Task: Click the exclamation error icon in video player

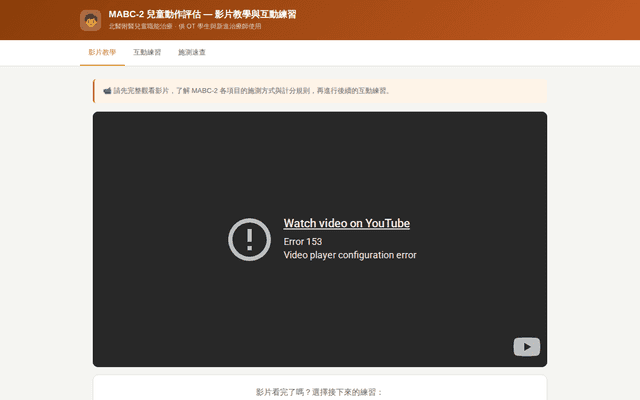Action: tap(249, 240)
